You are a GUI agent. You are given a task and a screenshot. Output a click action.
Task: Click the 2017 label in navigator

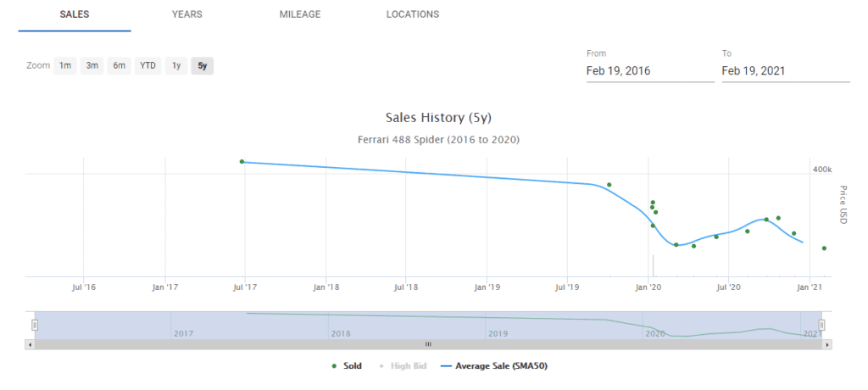tap(184, 334)
